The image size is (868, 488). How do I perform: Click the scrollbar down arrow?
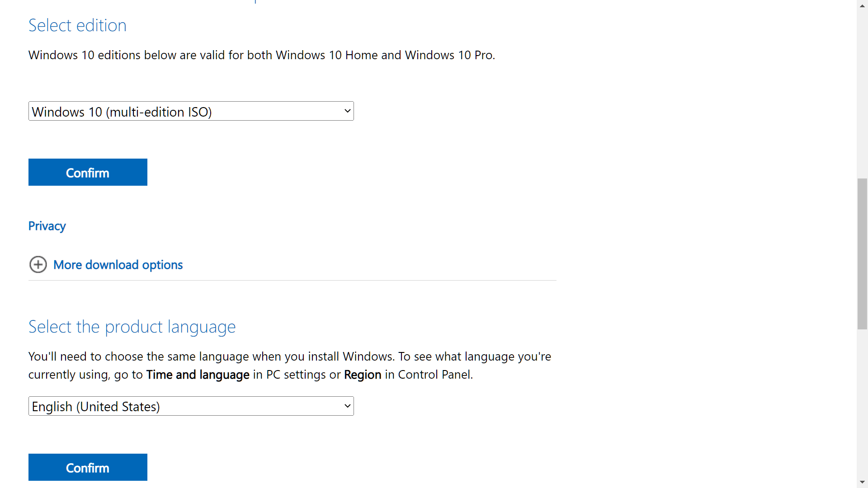point(862,482)
